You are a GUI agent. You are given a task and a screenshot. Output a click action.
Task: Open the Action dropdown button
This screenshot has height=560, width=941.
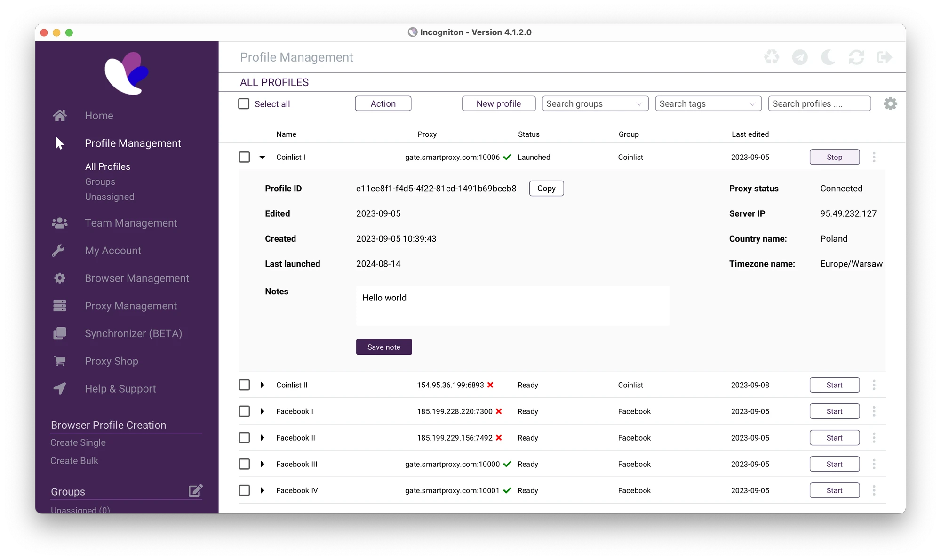[383, 104]
